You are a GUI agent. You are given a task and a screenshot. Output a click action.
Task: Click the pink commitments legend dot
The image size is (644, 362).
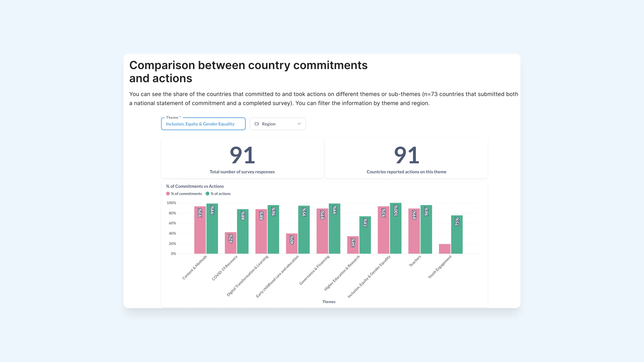click(168, 194)
